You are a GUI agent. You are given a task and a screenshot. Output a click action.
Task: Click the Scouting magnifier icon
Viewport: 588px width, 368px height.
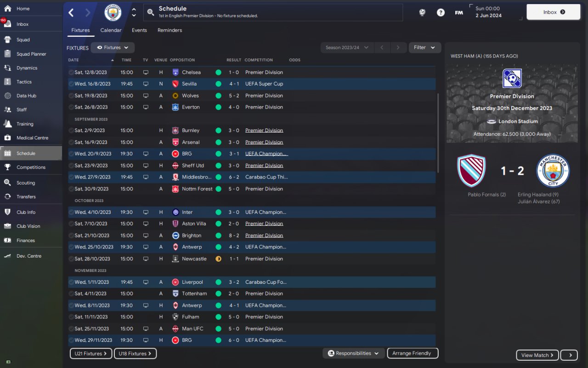(7, 183)
